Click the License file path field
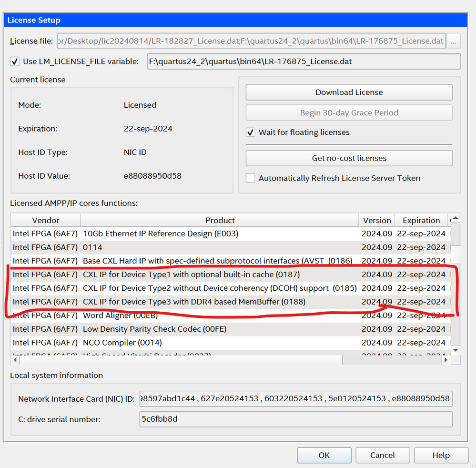The height and width of the screenshot is (468, 476). coord(252,41)
